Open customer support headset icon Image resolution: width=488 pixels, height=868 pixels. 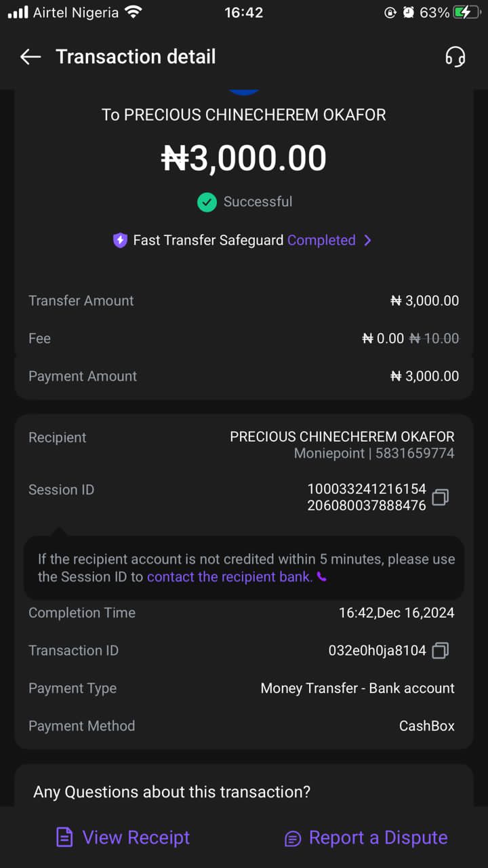click(455, 57)
